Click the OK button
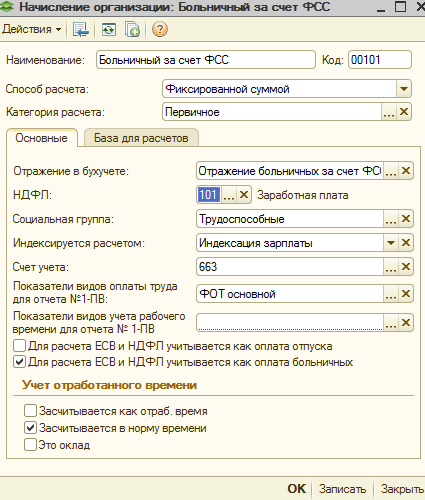This screenshot has width=425, height=500. click(x=296, y=489)
